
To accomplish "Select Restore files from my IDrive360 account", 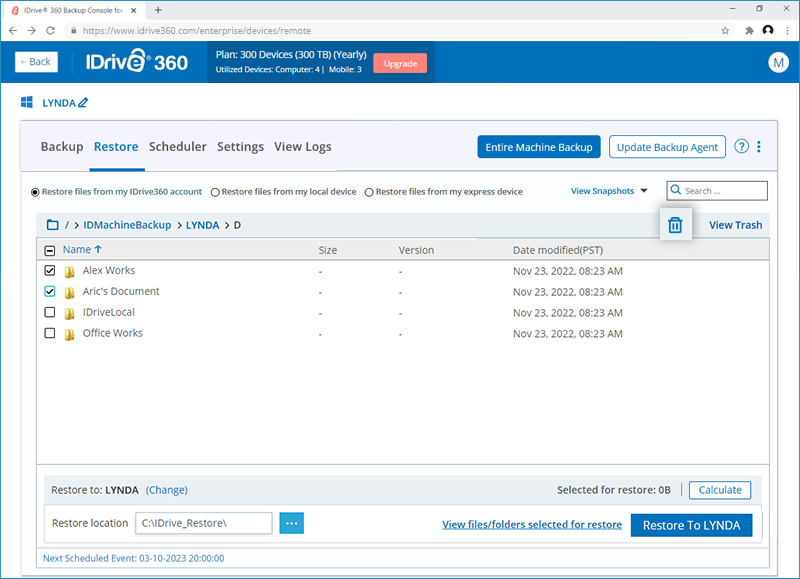I will (35, 192).
